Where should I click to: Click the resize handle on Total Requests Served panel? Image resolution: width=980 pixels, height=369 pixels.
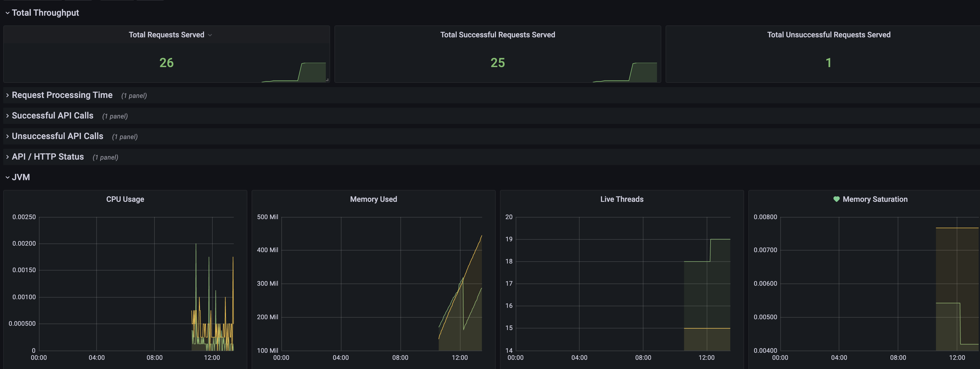click(327, 80)
